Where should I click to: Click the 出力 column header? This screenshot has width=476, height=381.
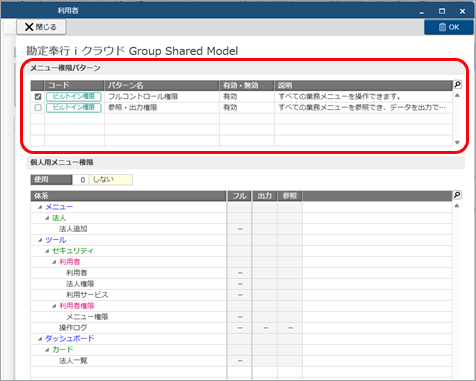click(265, 196)
